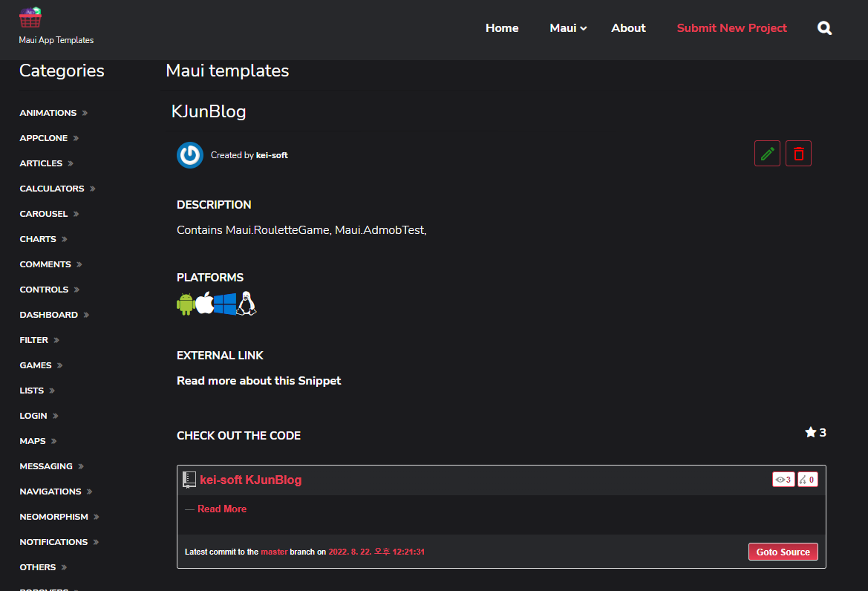Screen dimensions: 868x591
Task: Open the Controls category
Action: pyautogui.click(x=50, y=290)
